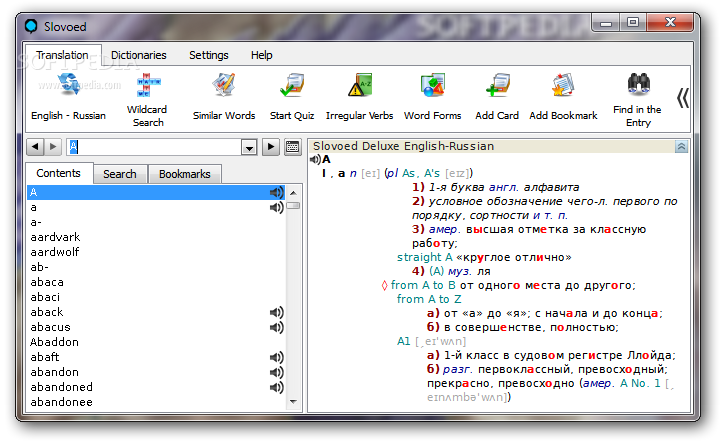Open the Settings tab
The image size is (721, 442).
tap(209, 55)
